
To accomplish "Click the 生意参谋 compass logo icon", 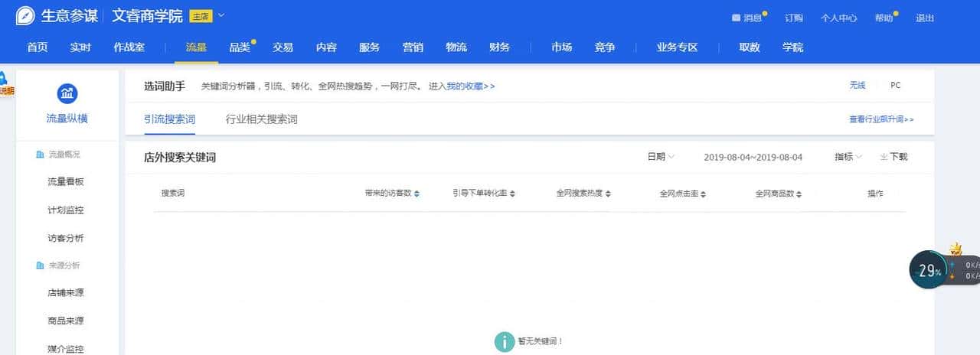I will pyautogui.click(x=25, y=16).
